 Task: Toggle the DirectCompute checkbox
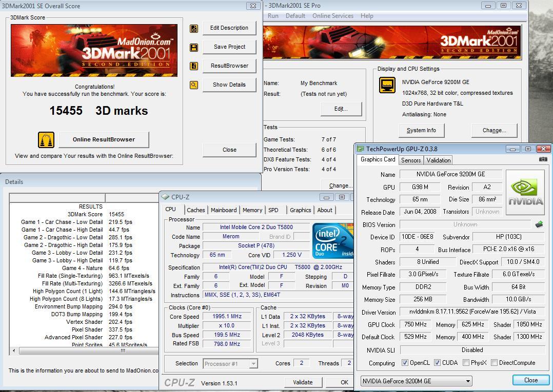click(494, 362)
